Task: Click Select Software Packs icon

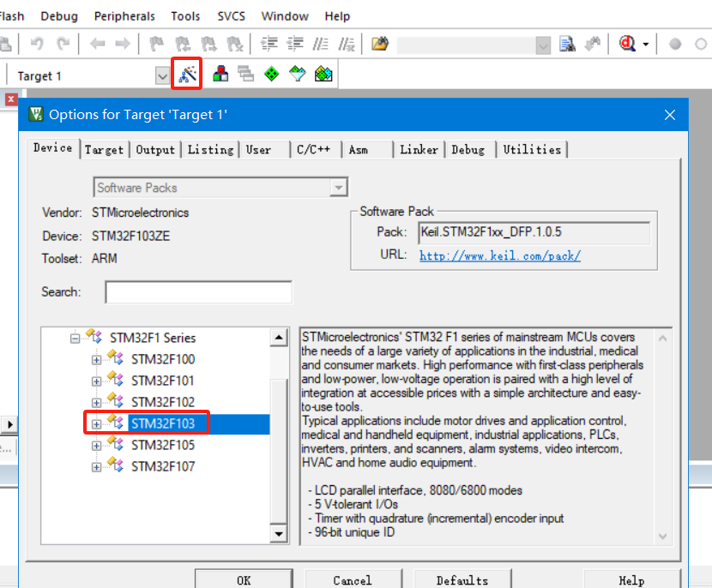Action: click(x=298, y=74)
